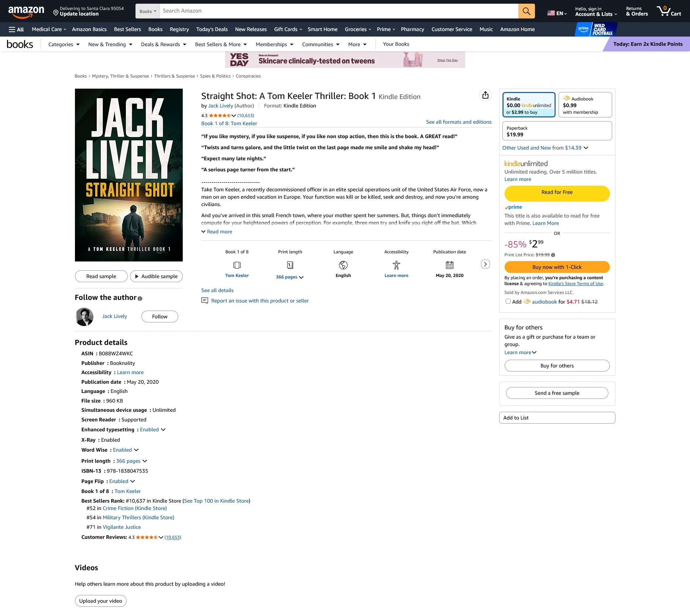The height and width of the screenshot is (616, 690).
Task: Click the search magnifier button
Action: [526, 11]
